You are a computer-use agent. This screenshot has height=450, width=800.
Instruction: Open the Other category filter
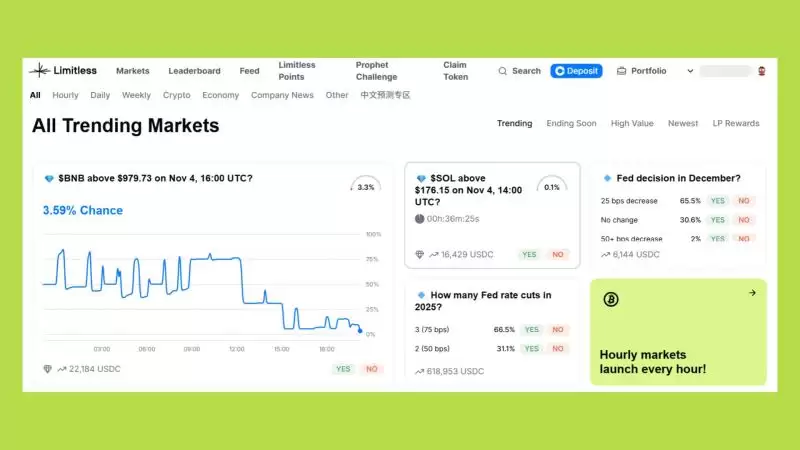pos(337,95)
